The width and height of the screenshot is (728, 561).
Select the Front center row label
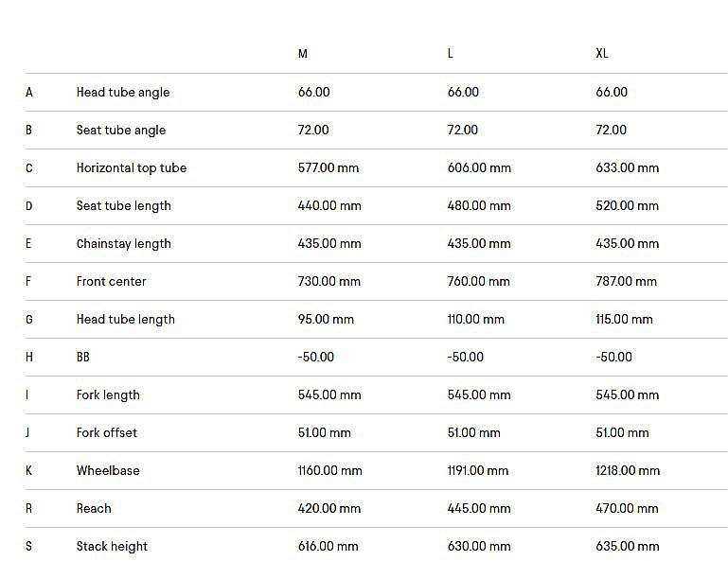(x=112, y=281)
